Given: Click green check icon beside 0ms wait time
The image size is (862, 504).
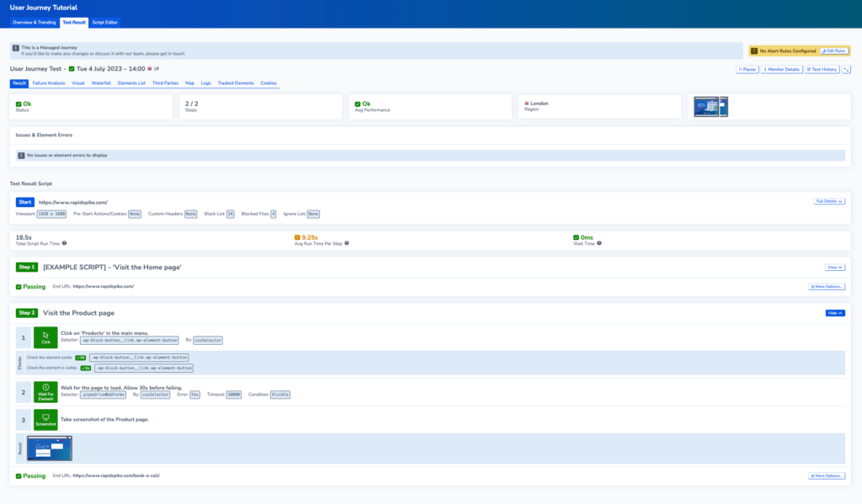Looking at the screenshot, I should [576, 237].
